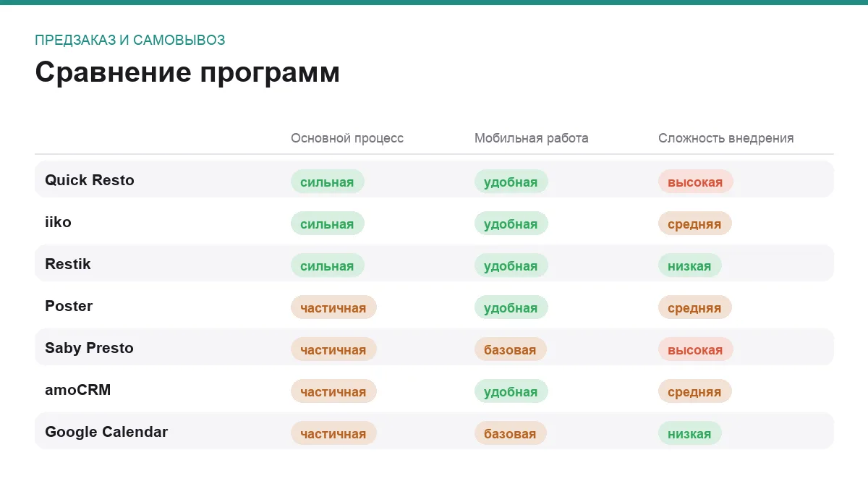
Task: Select the Restik row name
Action: tap(68, 264)
